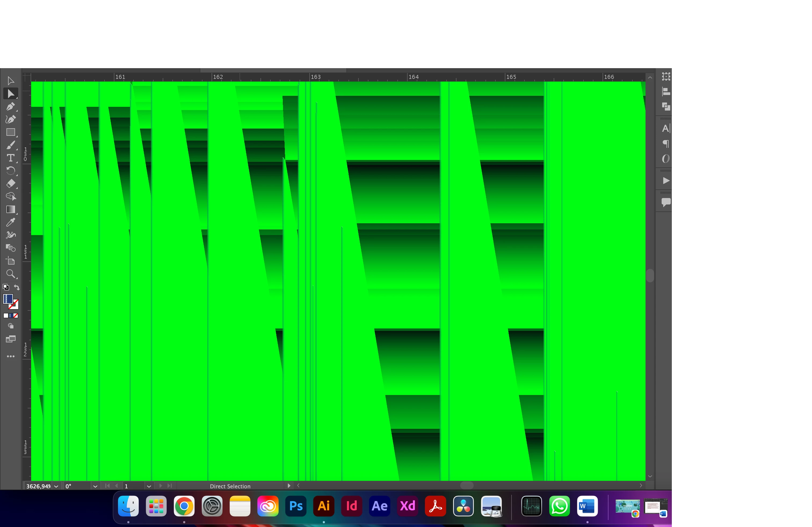Select the Eyedropper tool
Viewport: 812px width, 527px height.
[10, 222]
